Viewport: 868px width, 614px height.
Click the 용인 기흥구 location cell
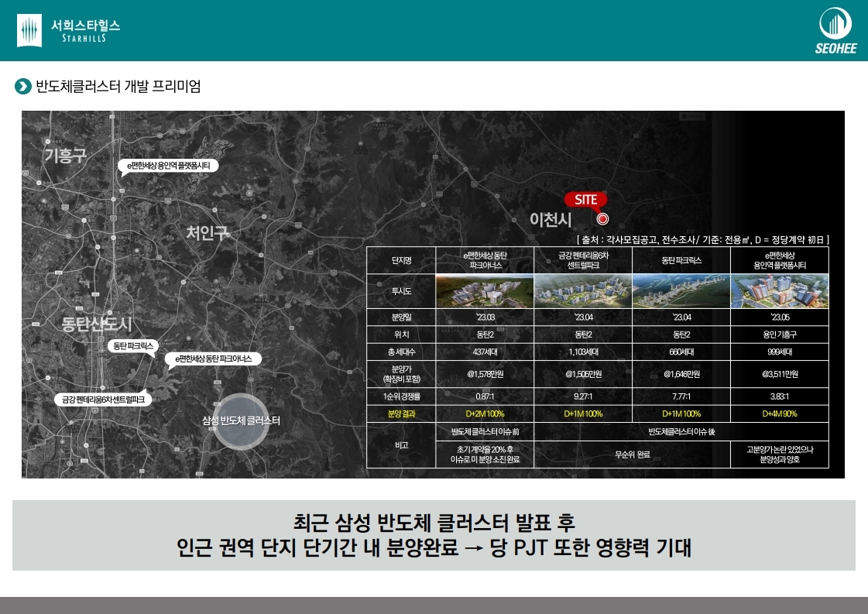(x=780, y=334)
